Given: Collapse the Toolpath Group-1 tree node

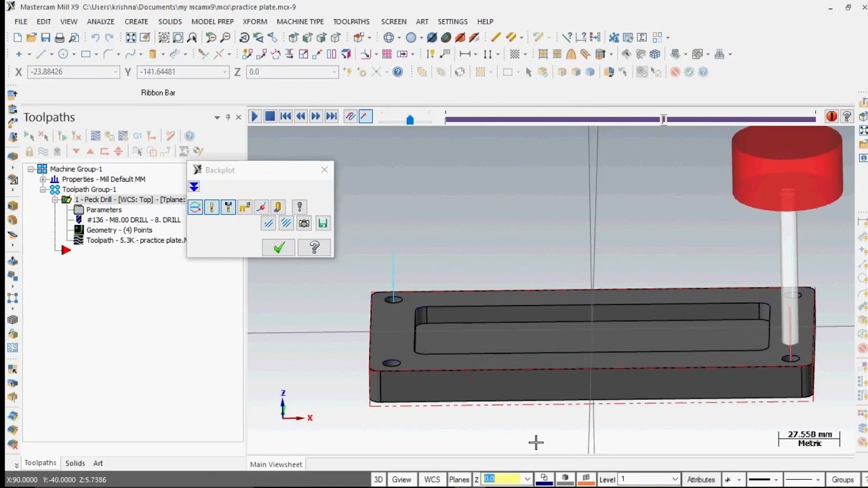Looking at the screenshot, I should coord(43,190).
